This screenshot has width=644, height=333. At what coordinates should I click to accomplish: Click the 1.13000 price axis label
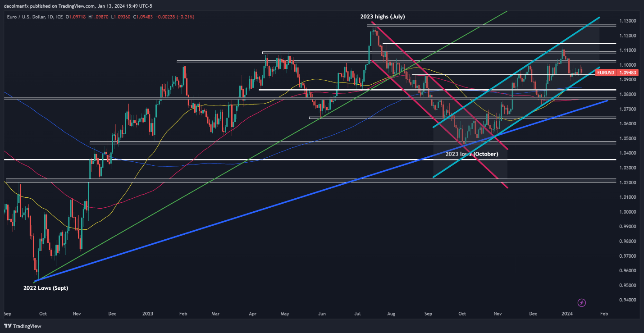pos(628,21)
